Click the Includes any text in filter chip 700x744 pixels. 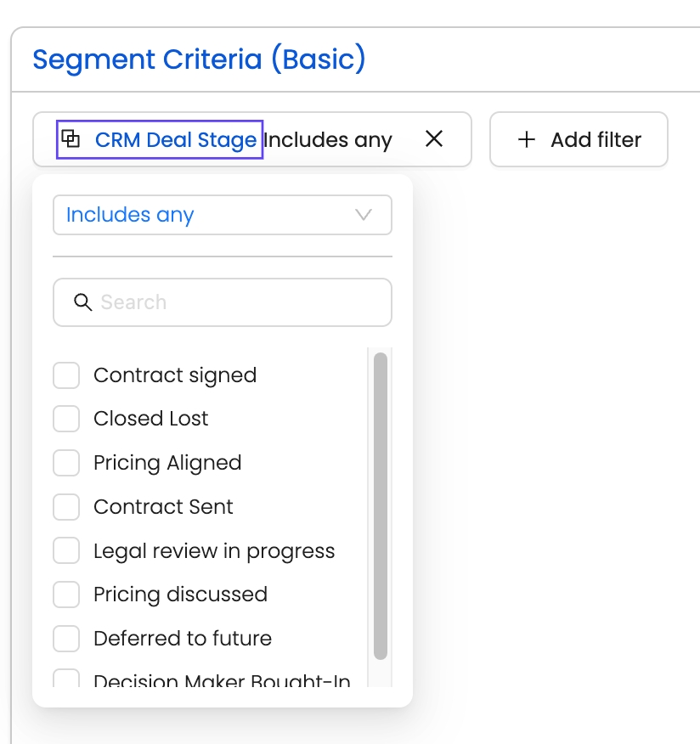[328, 140]
